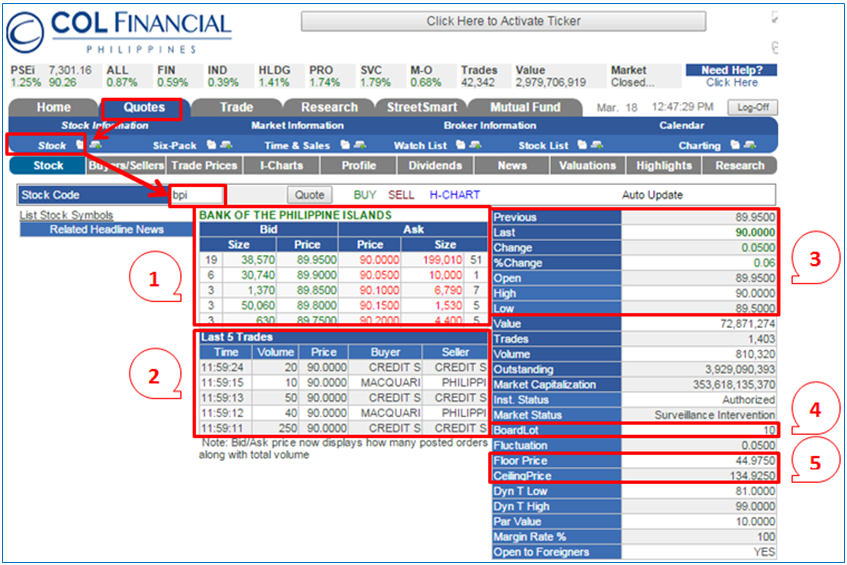The width and height of the screenshot is (847, 565).
Task: Open List Stock Symbols link
Action: 66,215
